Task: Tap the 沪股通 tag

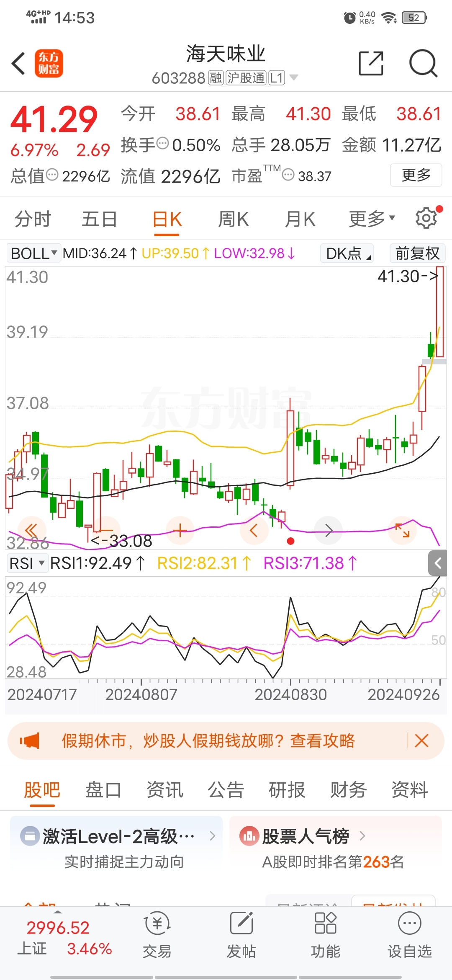Action: 246,77
